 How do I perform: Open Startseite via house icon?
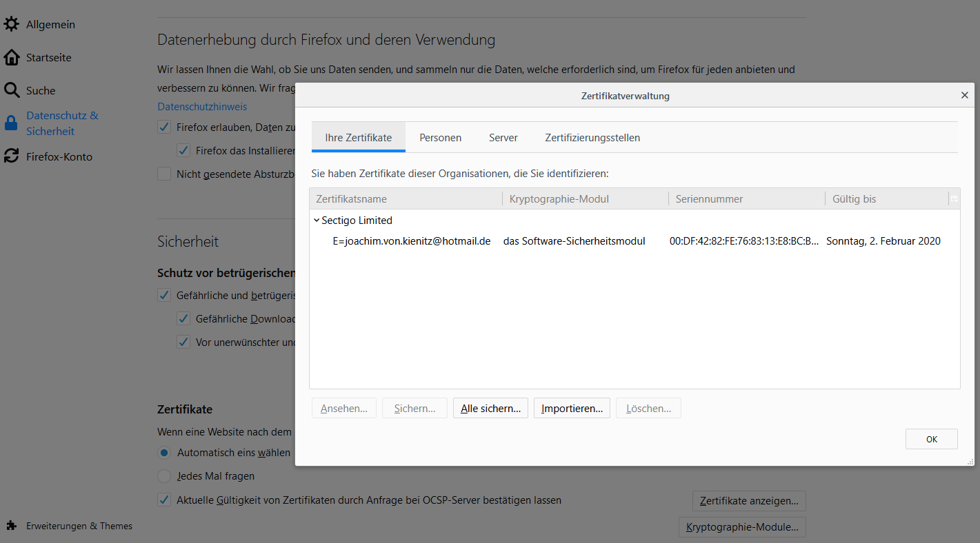pyautogui.click(x=11, y=57)
